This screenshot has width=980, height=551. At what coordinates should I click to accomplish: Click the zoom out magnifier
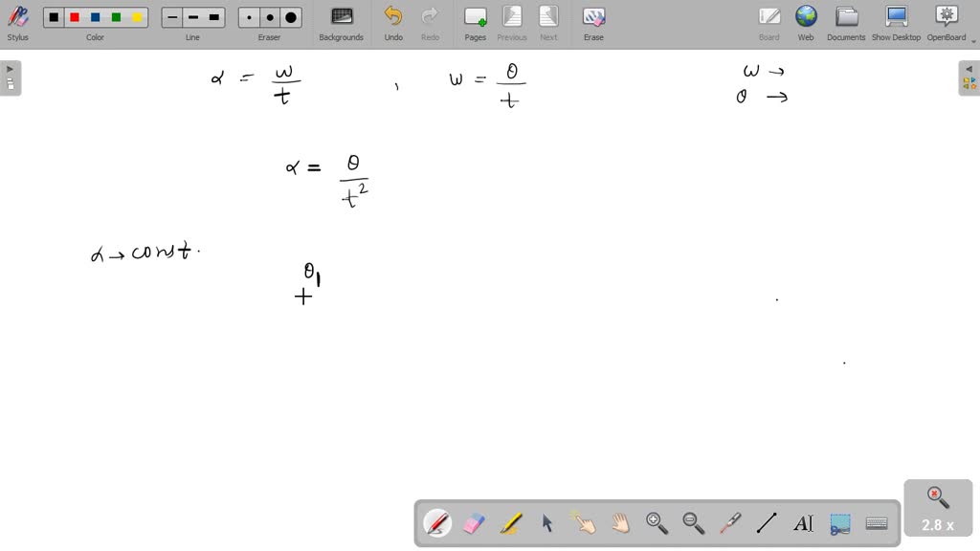tap(693, 523)
